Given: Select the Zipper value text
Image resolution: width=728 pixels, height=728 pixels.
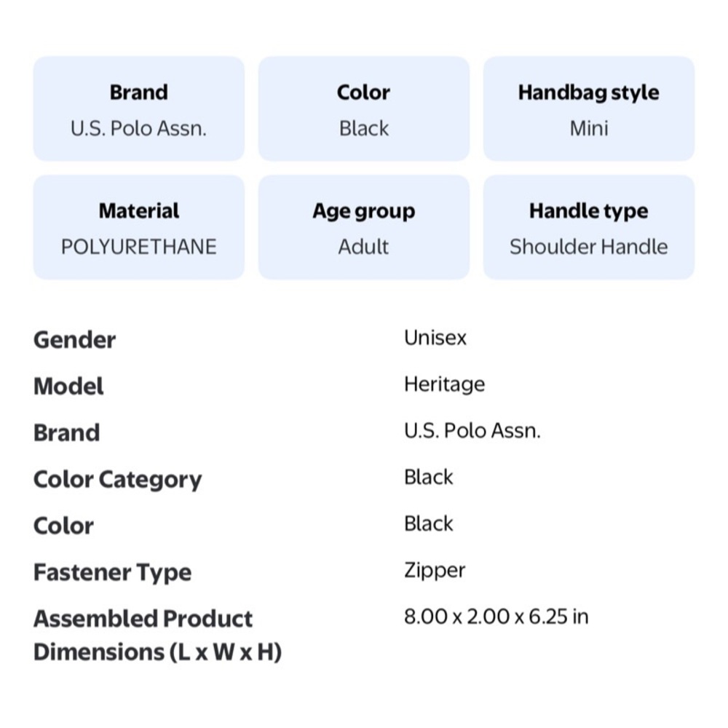Looking at the screenshot, I should pyautogui.click(x=434, y=571).
